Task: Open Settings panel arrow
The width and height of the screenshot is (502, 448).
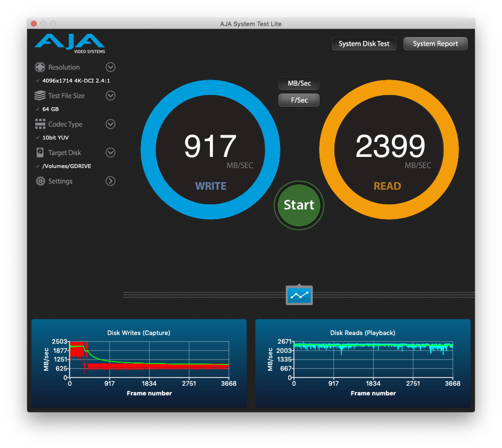Action: (111, 181)
